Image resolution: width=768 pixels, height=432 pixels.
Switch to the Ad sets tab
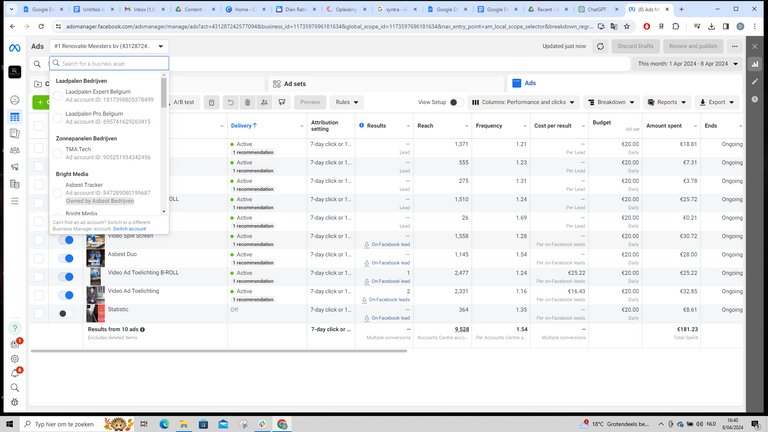click(x=294, y=84)
